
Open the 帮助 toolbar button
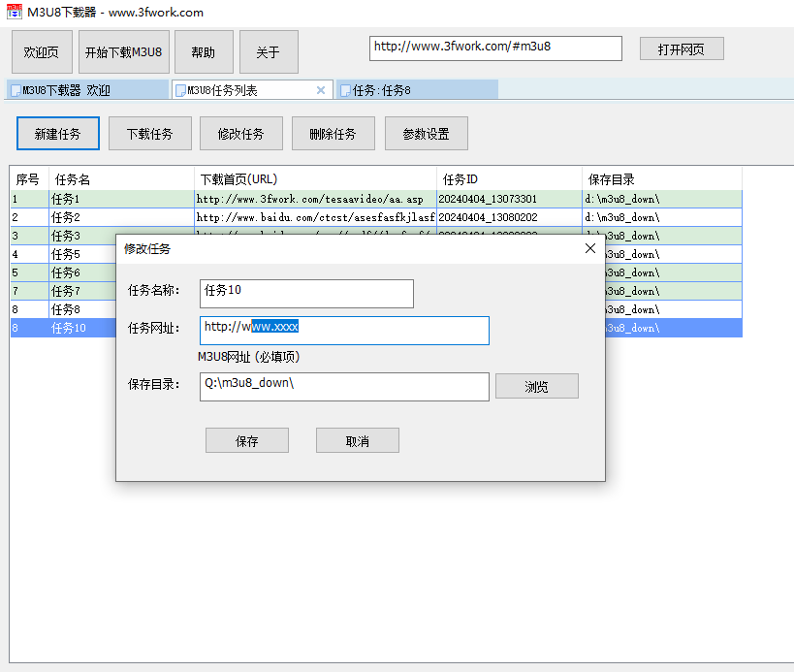[204, 52]
